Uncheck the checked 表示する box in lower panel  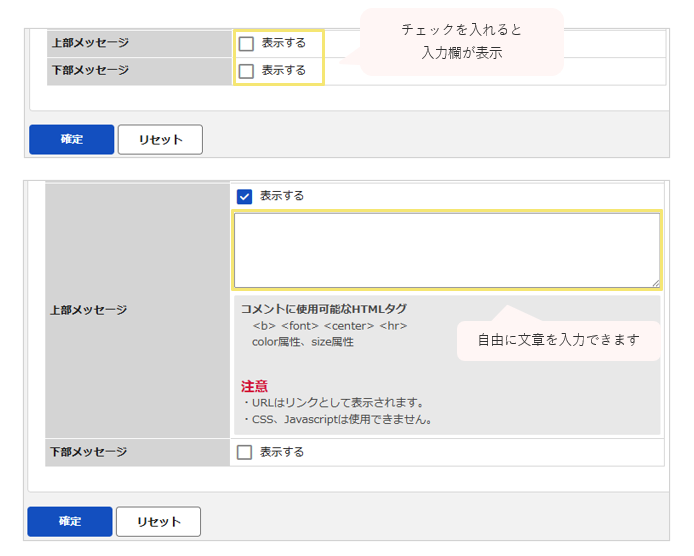[x=244, y=197]
